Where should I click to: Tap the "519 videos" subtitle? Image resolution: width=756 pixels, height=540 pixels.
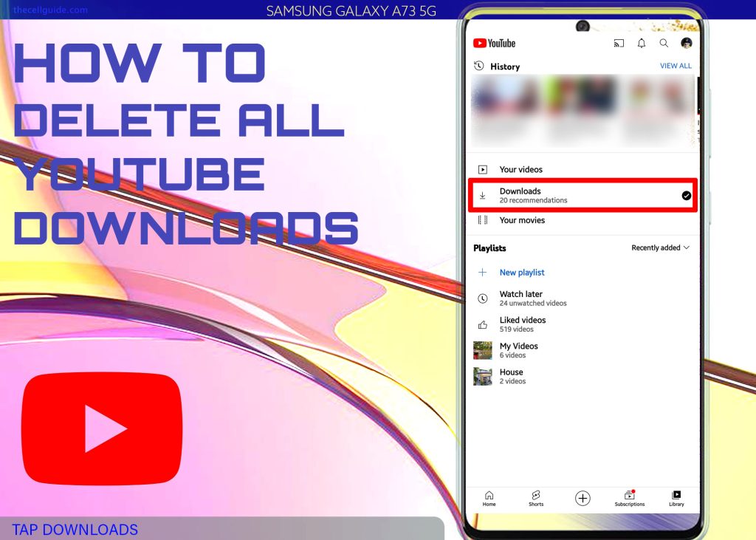pos(516,329)
